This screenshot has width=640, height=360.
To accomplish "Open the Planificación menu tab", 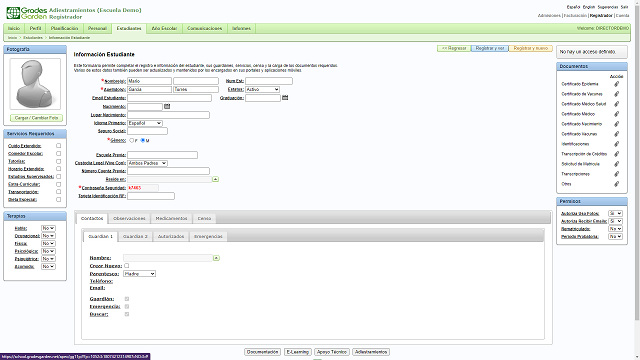I will (x=64, y=29).
